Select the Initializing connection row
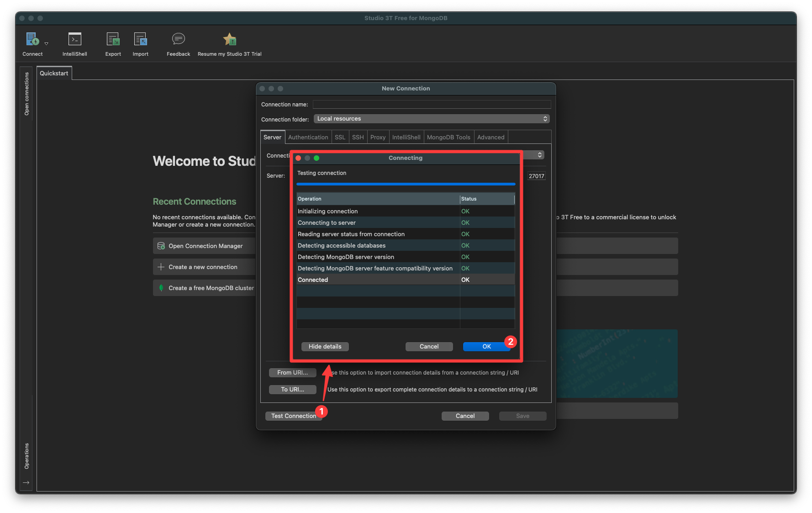Screen dimensions: 812x513 click(406, 211)
